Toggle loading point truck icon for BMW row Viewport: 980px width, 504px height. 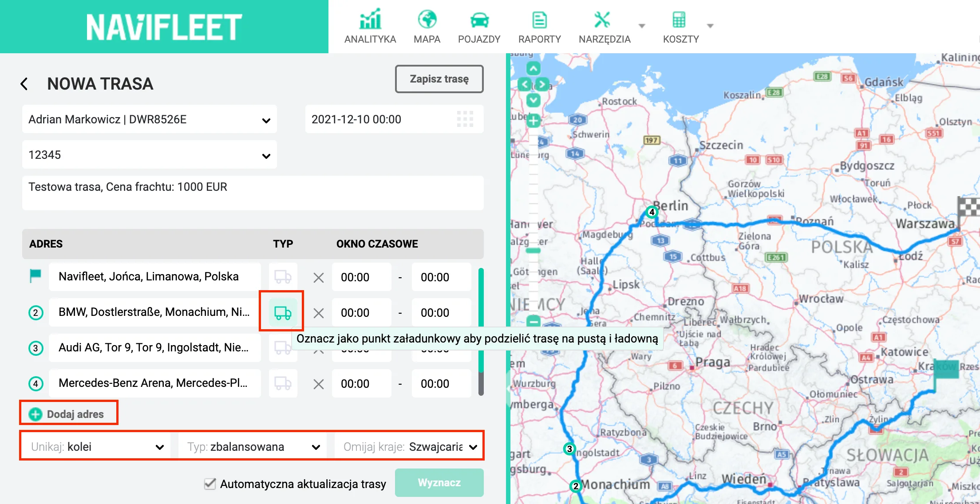click(283, 312)
